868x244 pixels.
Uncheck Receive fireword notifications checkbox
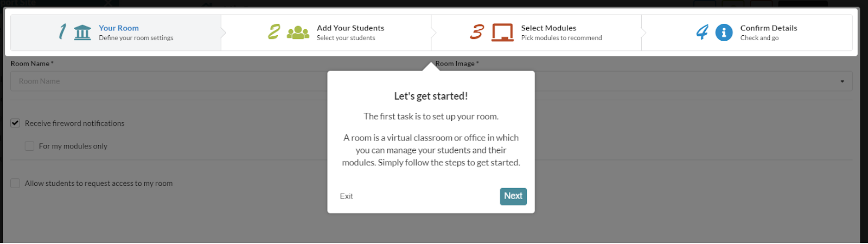(x=15, y=124)
